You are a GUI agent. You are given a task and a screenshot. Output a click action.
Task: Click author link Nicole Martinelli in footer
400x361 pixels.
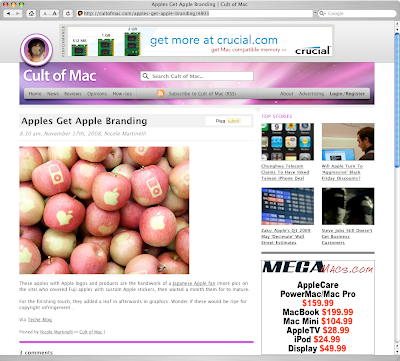pos(56,332)
